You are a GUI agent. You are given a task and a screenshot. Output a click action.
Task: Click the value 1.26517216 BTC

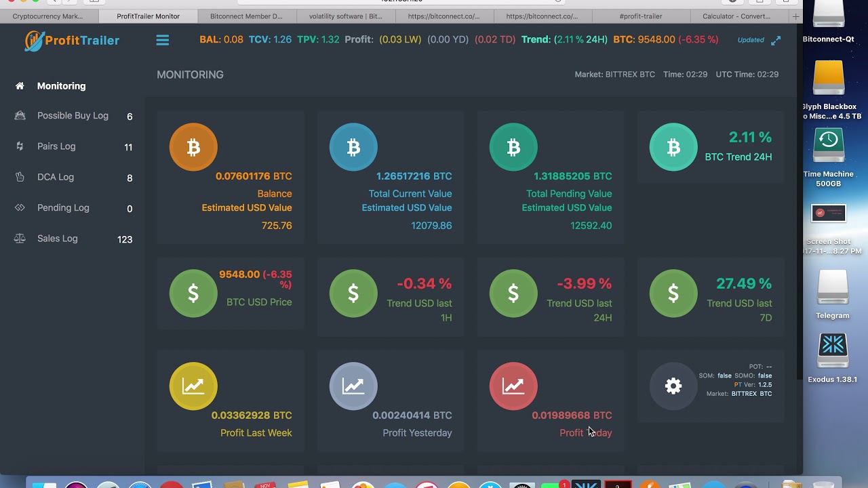point(414,176)
